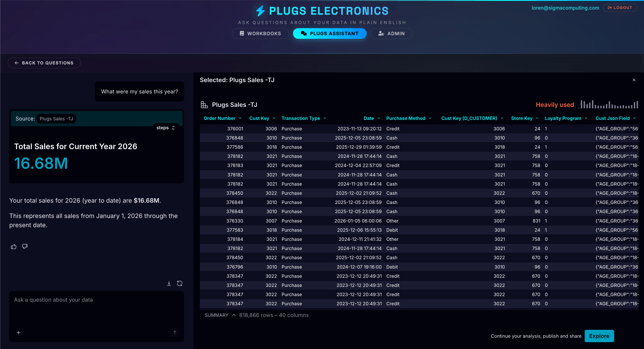The width and height of the screenshot is (644, 349).
Task: Click the thumbs down feedback icon
Action: click(25, 247)
